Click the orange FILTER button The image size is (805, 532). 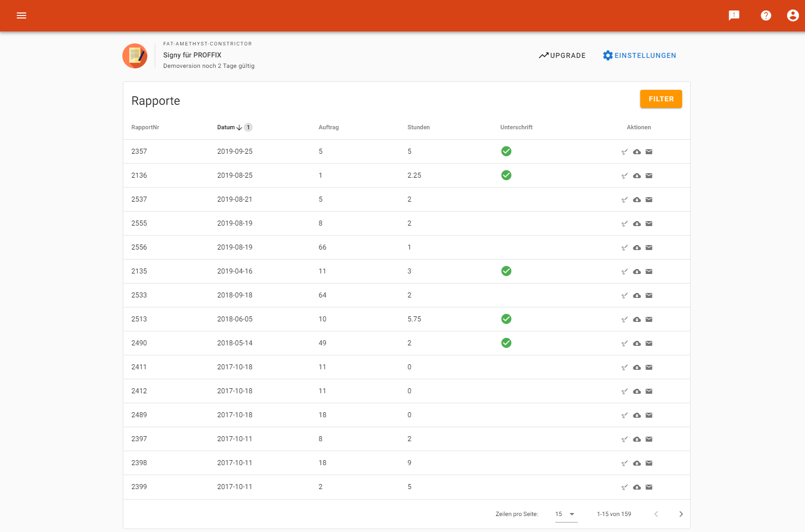(661, 99)
